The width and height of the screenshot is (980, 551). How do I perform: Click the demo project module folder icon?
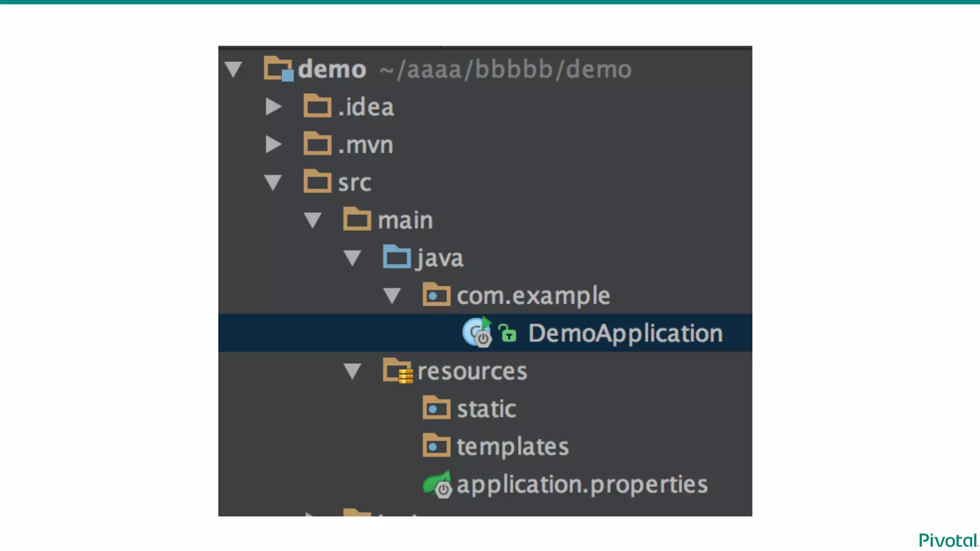coord(278,69)
